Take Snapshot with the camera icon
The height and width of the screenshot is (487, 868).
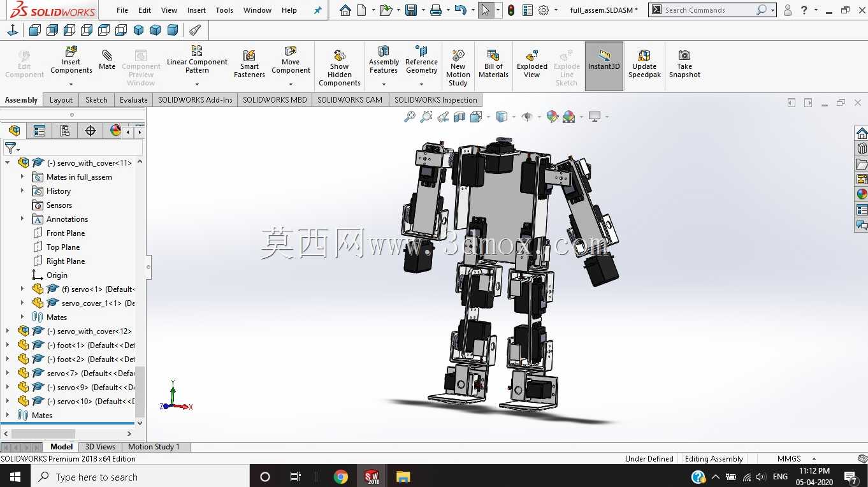[x=684, y=64]
